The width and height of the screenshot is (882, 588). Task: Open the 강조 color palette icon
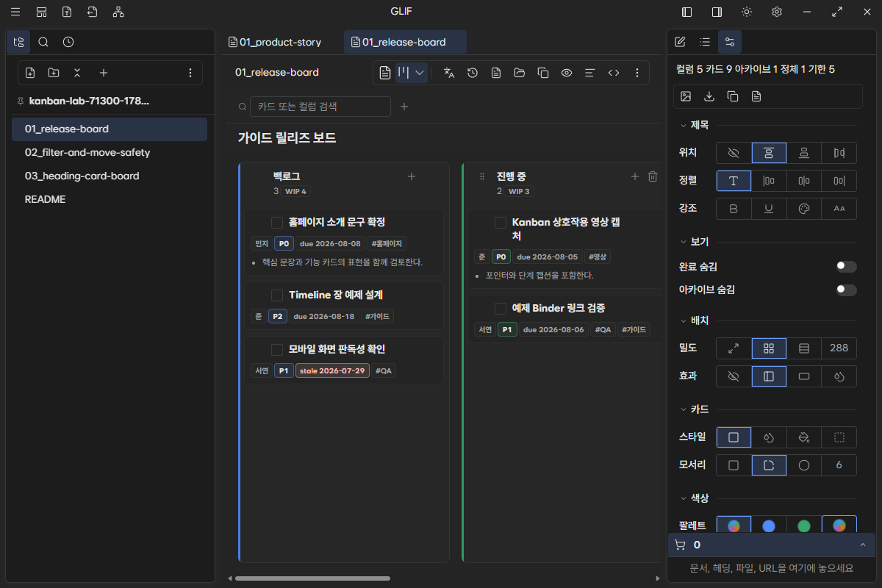pos(804,209)
